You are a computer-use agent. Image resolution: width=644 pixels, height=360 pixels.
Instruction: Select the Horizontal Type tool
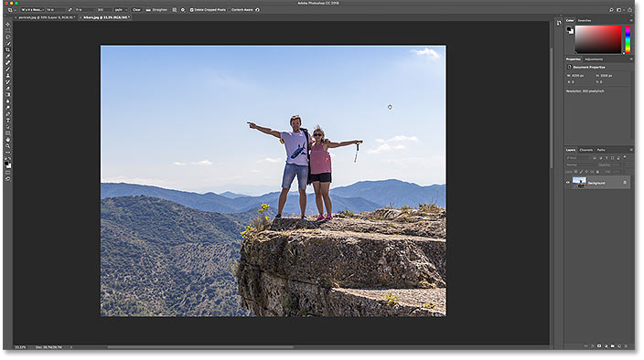8,120
